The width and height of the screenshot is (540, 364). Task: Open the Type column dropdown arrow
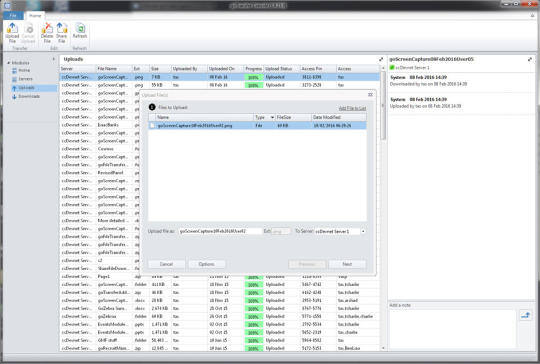[x=272, y=117]
